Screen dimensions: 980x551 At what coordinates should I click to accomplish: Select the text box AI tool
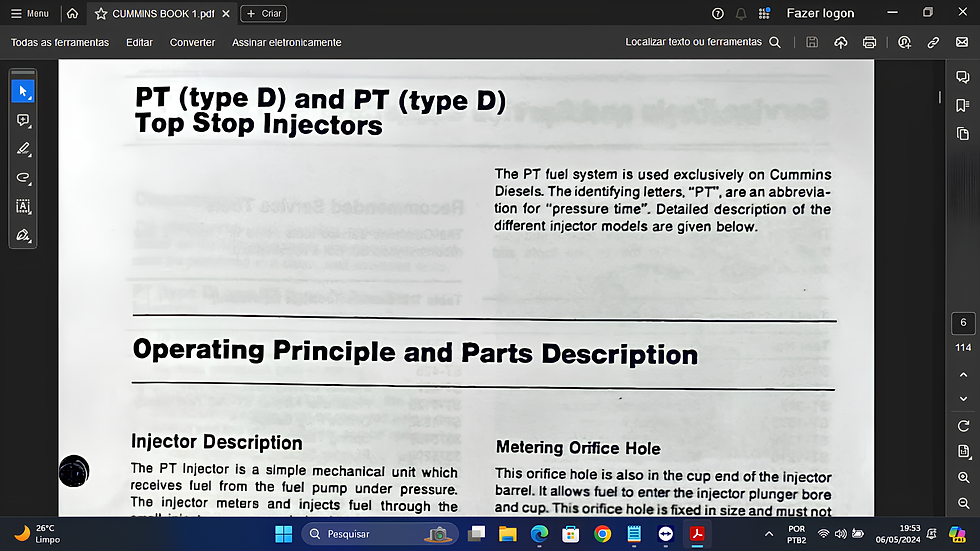23,206
